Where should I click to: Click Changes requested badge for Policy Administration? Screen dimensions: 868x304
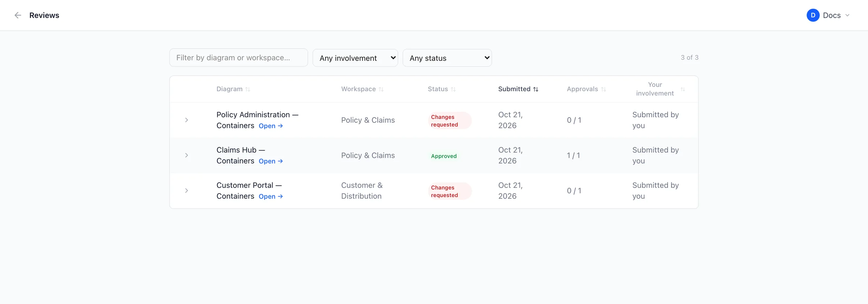(450, 121)
